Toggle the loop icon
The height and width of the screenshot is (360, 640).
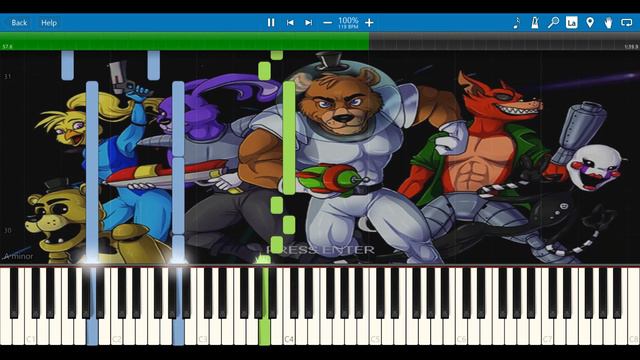(x=627, y=23)
